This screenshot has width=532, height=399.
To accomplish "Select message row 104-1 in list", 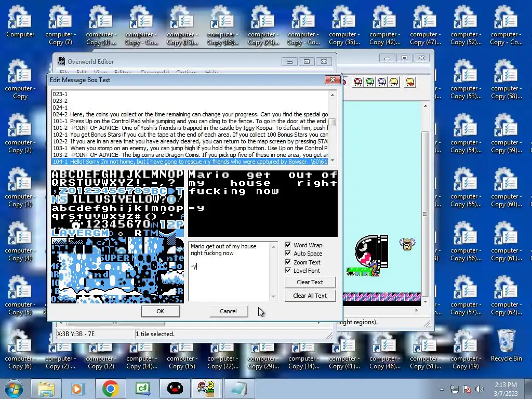I will coord(190,162).
